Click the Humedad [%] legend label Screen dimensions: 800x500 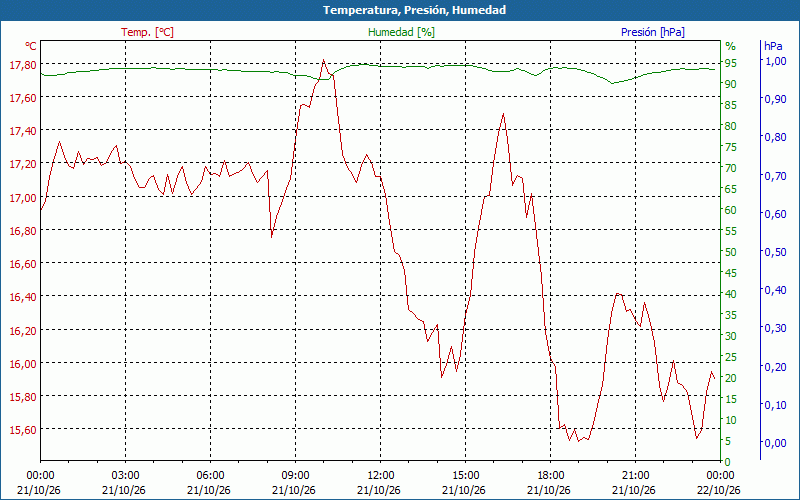[x=401, y=32]
